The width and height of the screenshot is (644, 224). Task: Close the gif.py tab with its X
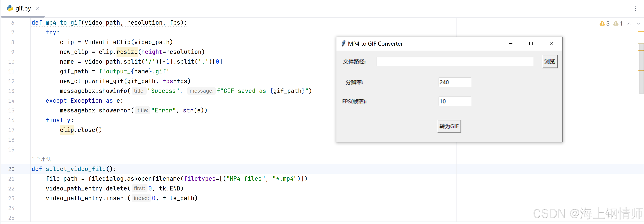pos(38,8)
